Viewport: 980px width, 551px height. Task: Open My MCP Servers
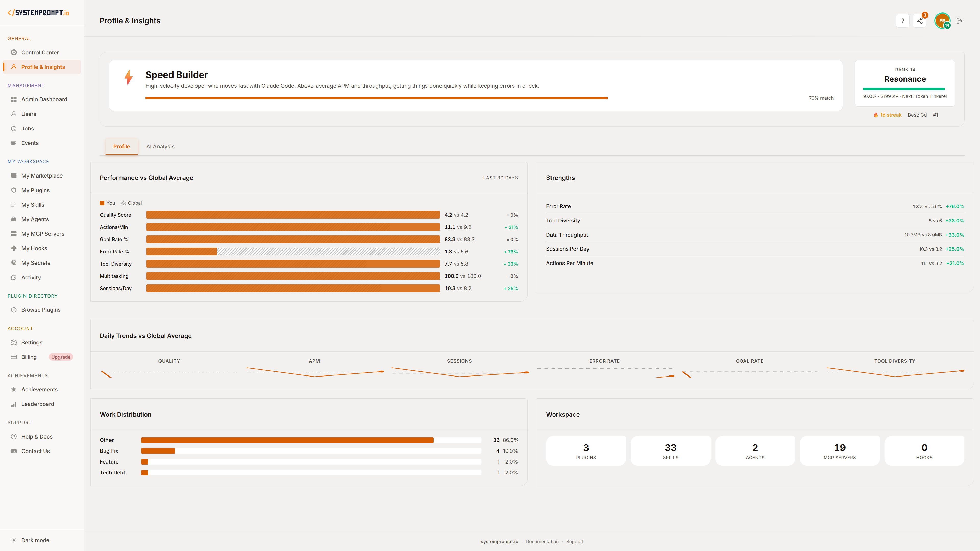coord(42,233)
